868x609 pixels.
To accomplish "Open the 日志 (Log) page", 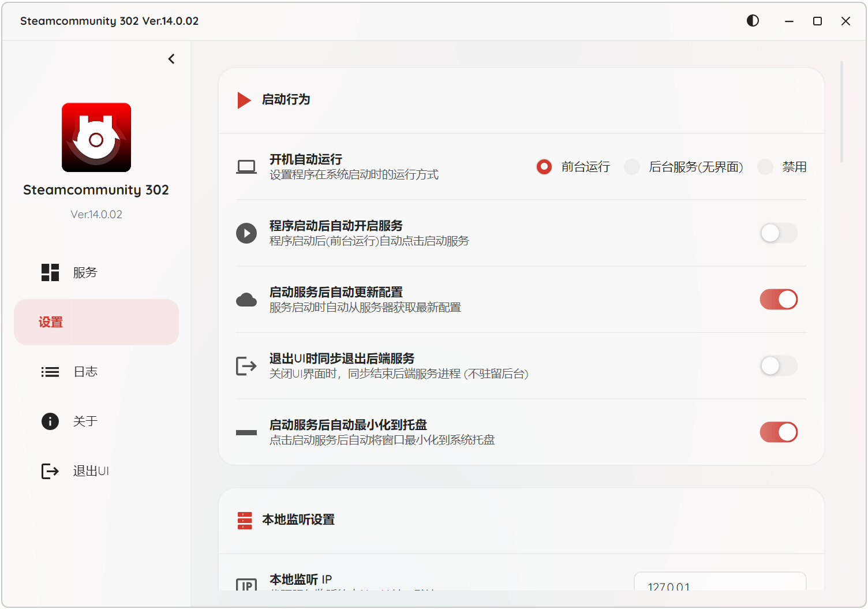I will tap(96, 372).
